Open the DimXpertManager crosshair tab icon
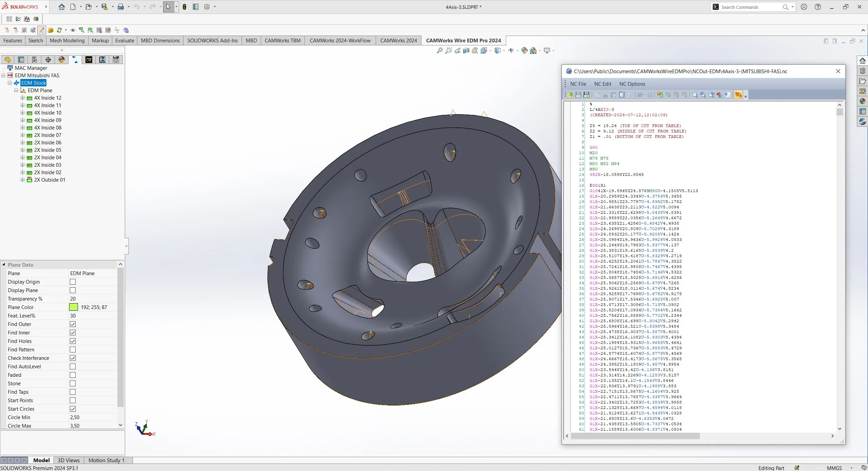Image resolution: width=868 pixels, height=471 pixels. [48, 60]
